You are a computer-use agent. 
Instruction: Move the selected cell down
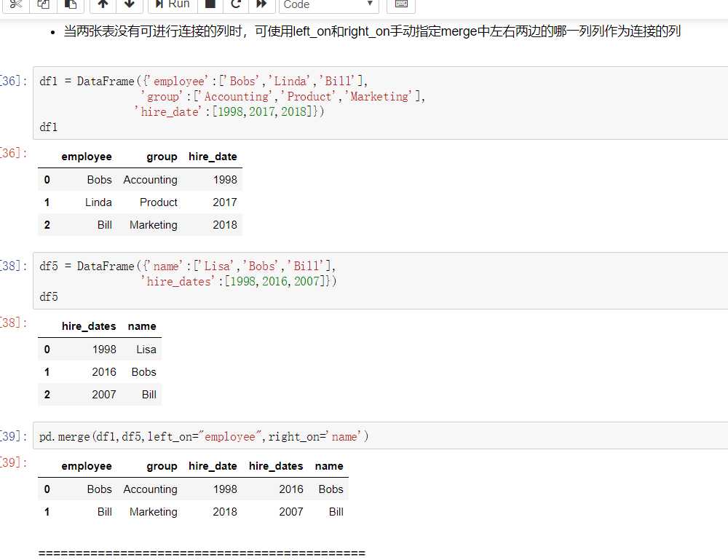coord(129,4)
